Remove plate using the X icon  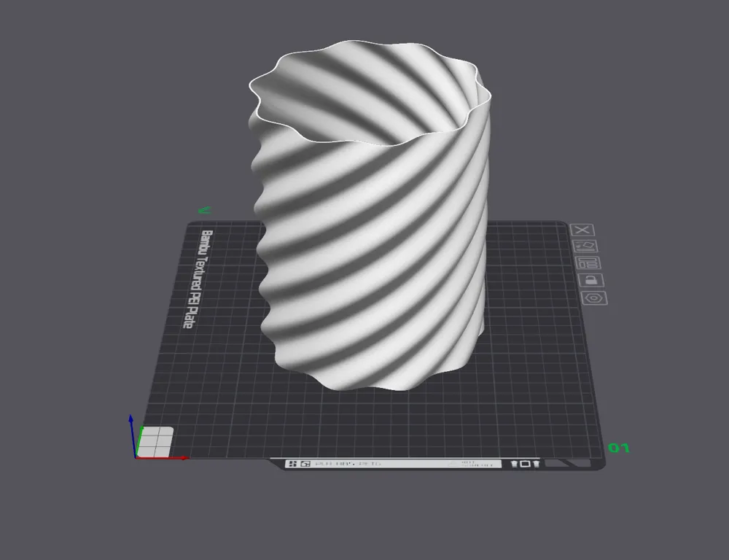click(x=582, y=230)
